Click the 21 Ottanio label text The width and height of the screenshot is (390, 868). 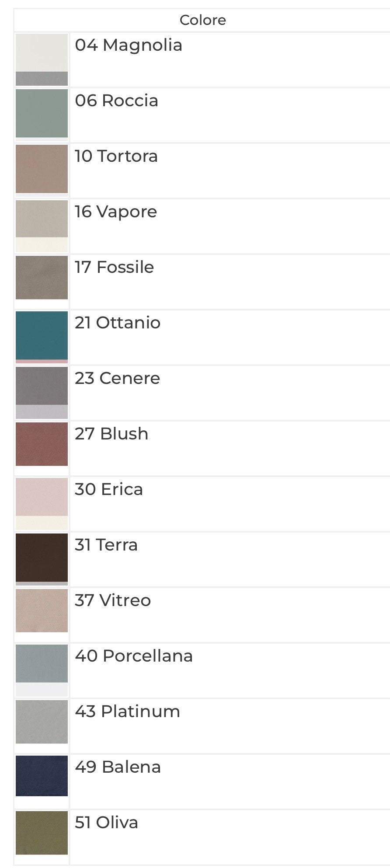pos(118,323)
